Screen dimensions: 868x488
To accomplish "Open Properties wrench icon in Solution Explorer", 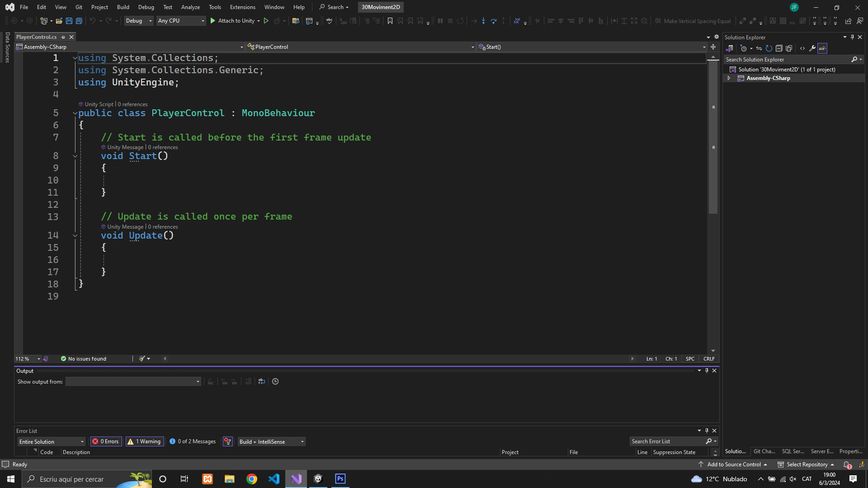I will pos(812,48).
